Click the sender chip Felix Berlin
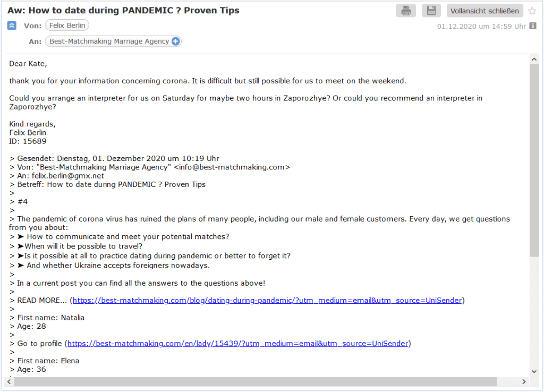Screen dimensions: 544x392 point(67,25)
